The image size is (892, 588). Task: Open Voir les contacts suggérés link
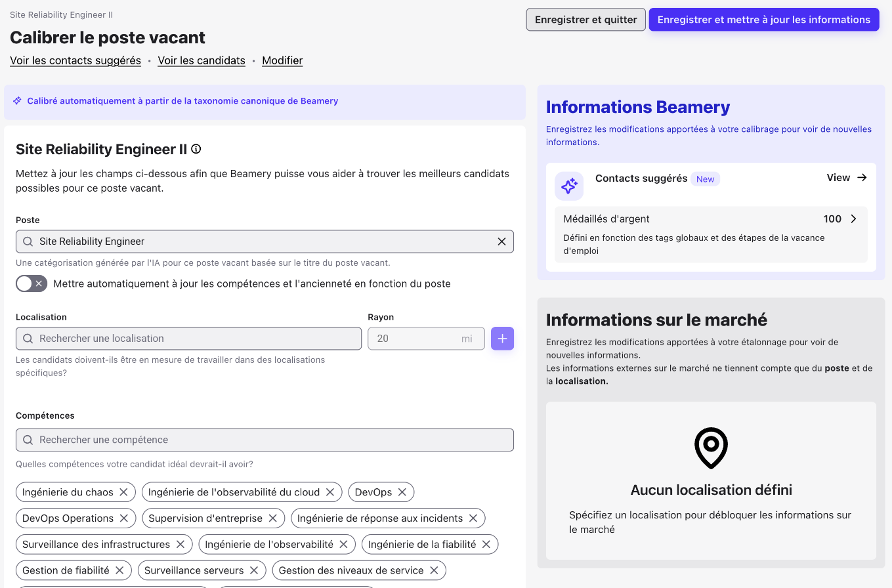click(x=75, y=60)
